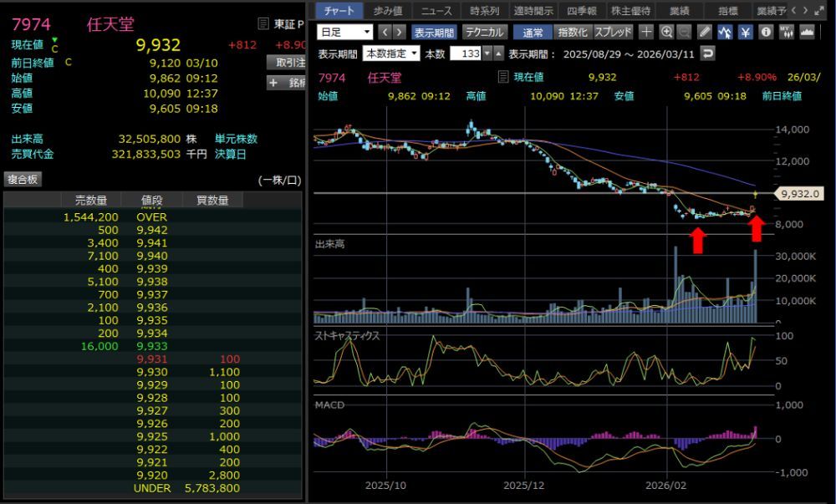Go to next period with right arrow
836x504 pixels.
click(x=399, y=32)
